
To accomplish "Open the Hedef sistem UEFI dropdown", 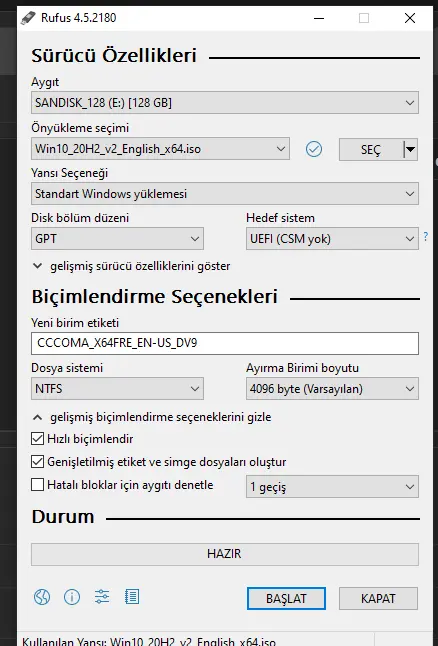I will 332,239.
